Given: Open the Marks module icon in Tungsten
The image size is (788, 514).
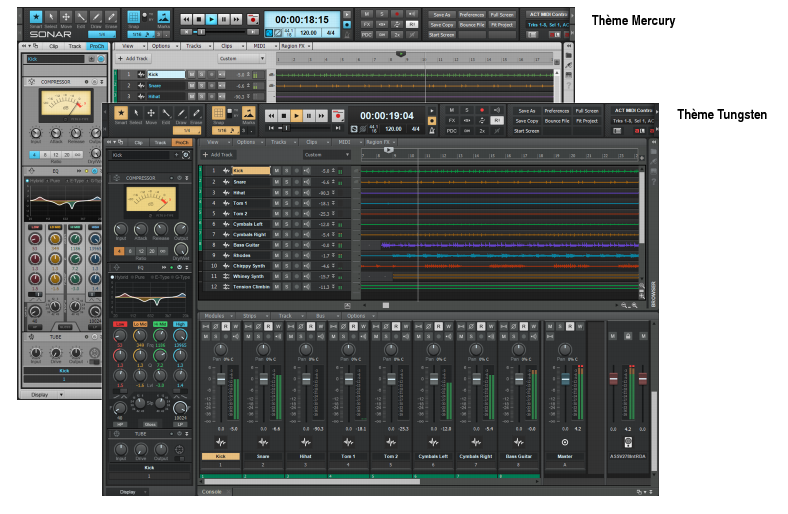Looking at the screenshot, I should pos(248,113).
